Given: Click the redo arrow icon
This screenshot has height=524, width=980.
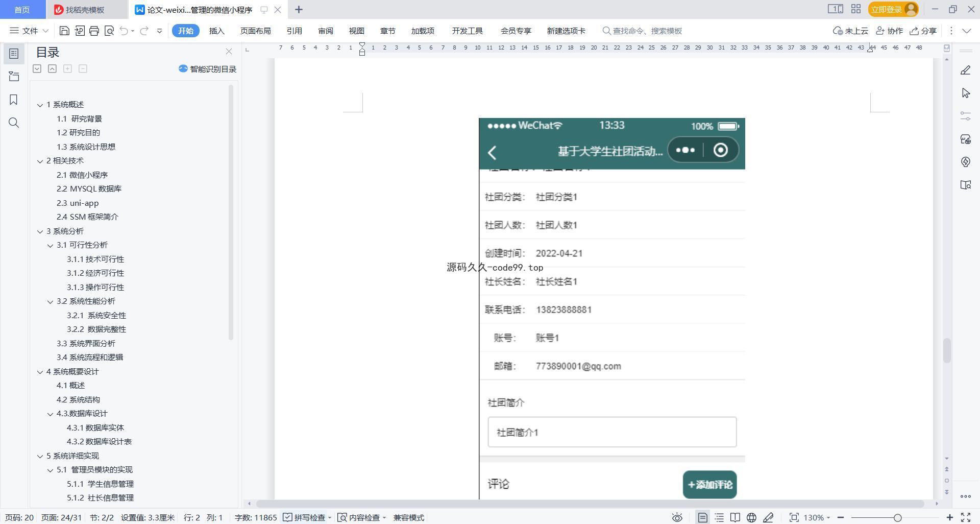Looking at the screenshot, I should 144,31.
